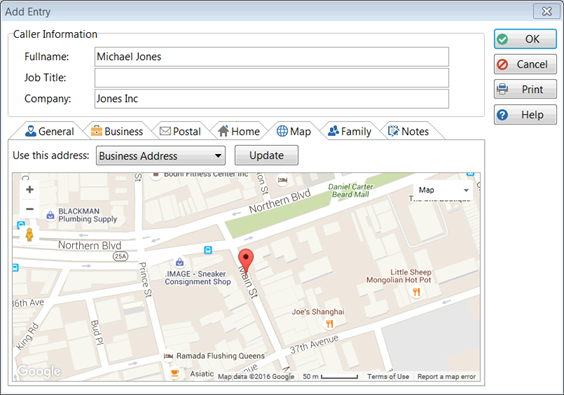Update the map for the selected address
The image size is (564, 395).
point(267,155)
